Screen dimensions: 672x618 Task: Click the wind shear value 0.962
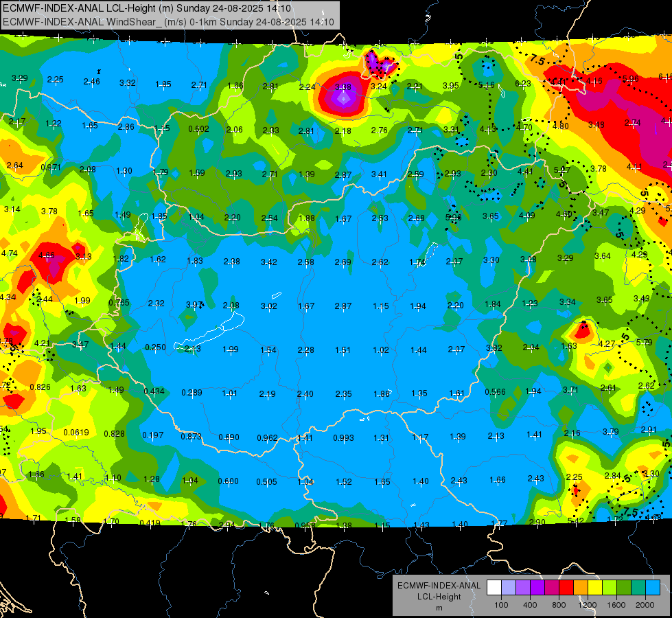click(x=267, y=438)
